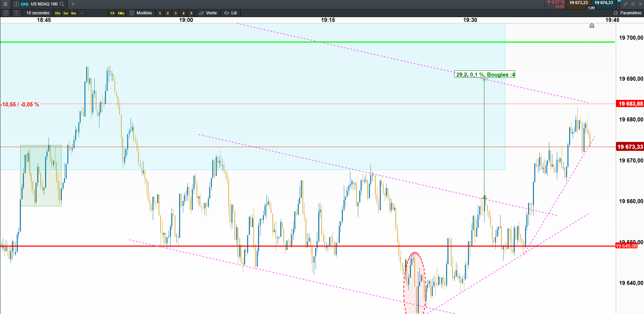The image size is (644, 314).
Task: Select the 1S period shortcut
Action: tap(112, 13)
